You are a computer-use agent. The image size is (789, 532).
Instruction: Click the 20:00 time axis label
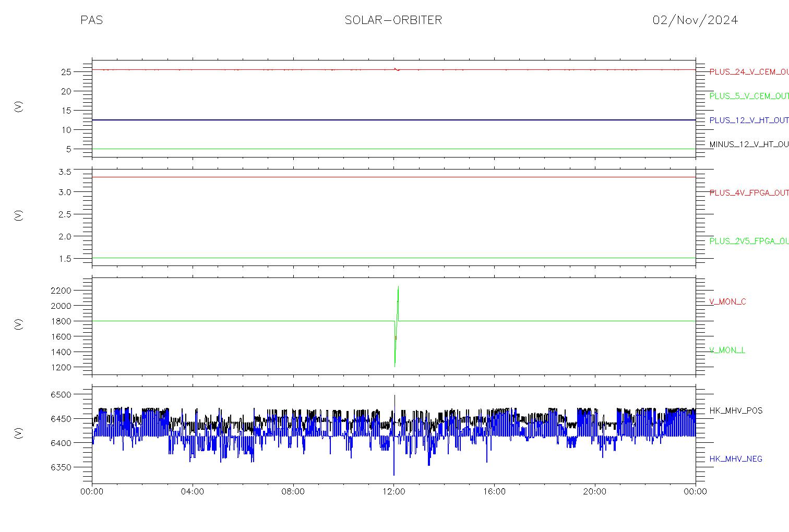click(595, 491)
